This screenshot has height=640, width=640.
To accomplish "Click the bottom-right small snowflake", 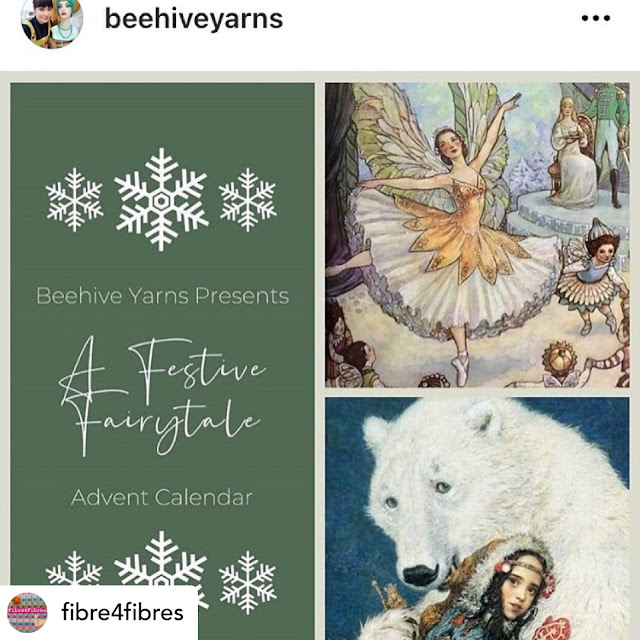I will tap(248, 583).
